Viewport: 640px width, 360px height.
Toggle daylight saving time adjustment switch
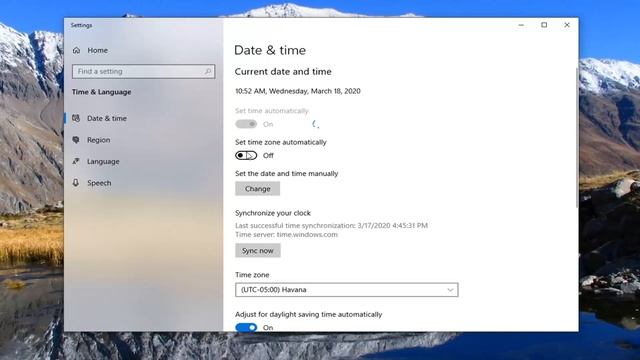(x=246, y=327)
